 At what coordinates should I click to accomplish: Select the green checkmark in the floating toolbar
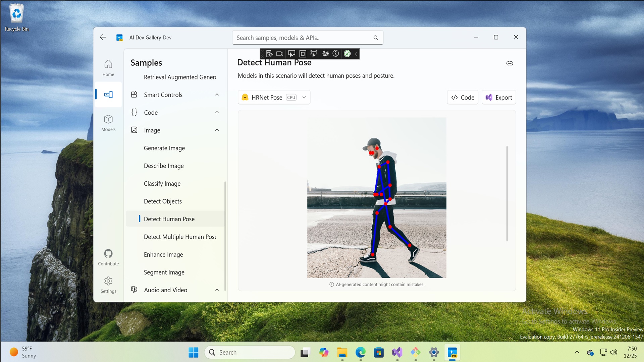click(x=347, y=54)
